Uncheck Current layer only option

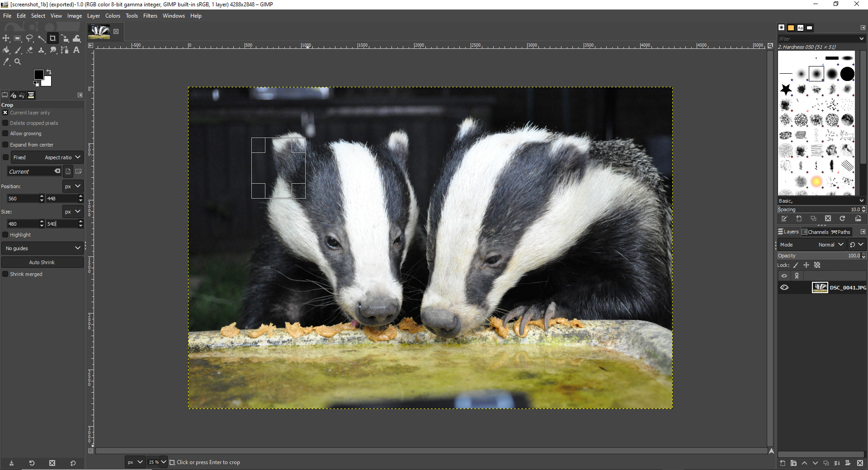(x=5, y=113)
